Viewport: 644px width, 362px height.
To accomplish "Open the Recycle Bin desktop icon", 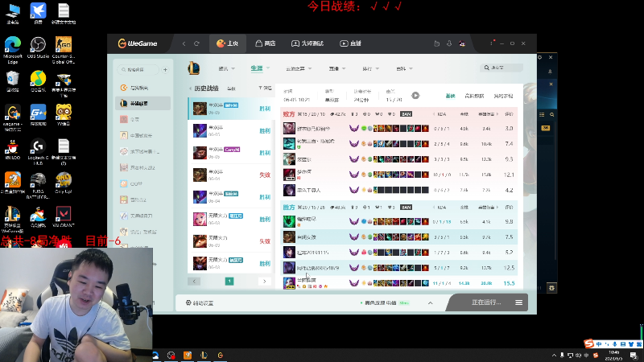I will [13, 81].
